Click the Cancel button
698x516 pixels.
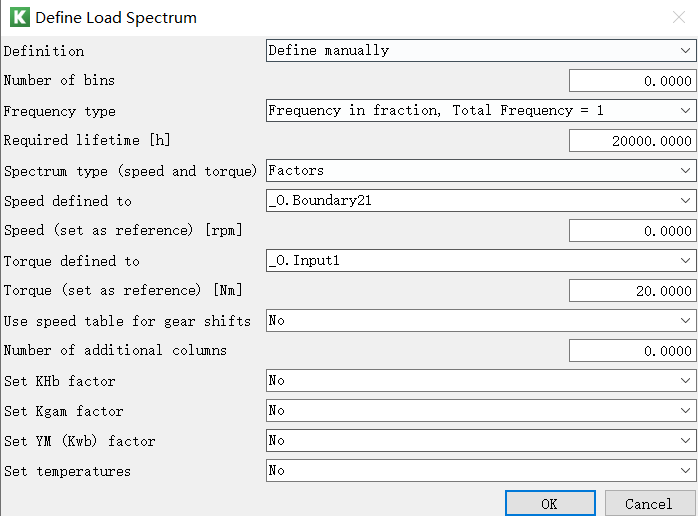pyautogui.click(x=649, y=504)
